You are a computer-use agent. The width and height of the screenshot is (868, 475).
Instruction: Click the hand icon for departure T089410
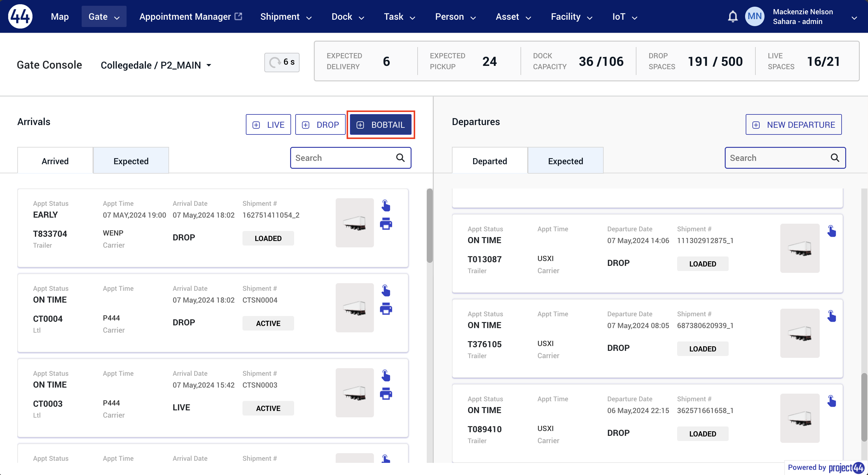pos(832,401)
